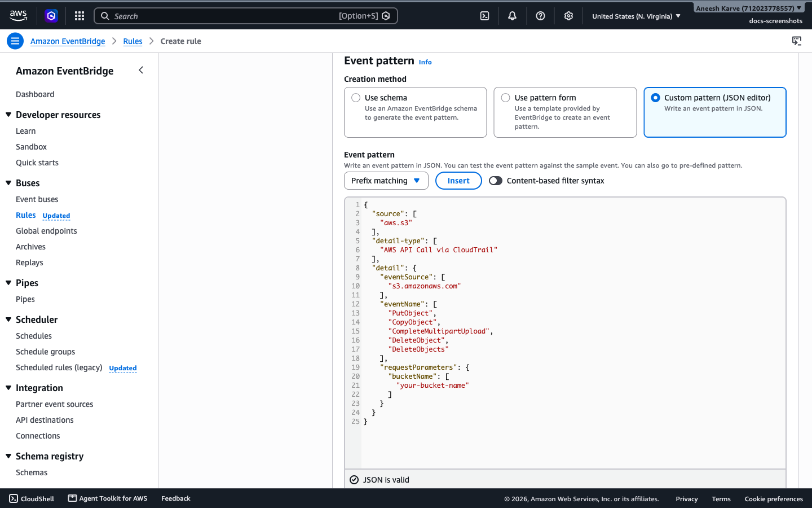Open the services grid menu
This screenshot has width=812, height=508.
[x=80, y=16]
